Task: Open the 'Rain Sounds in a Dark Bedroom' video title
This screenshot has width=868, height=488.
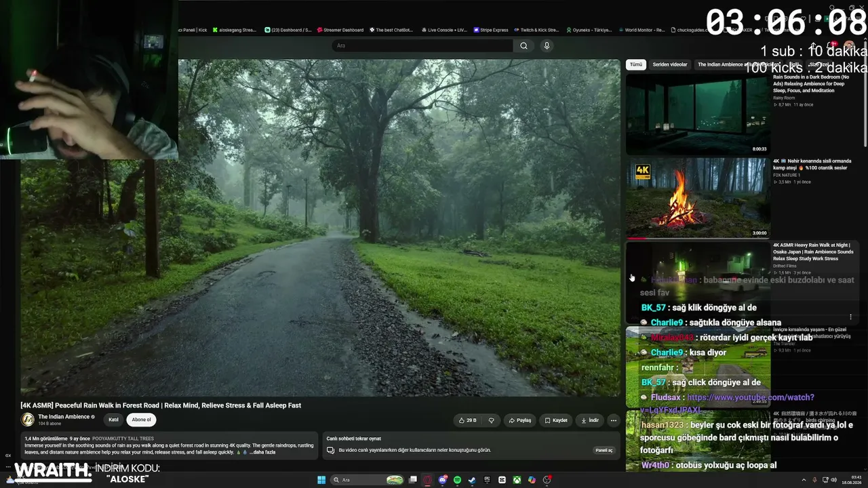Action: (x=810, y=84)
